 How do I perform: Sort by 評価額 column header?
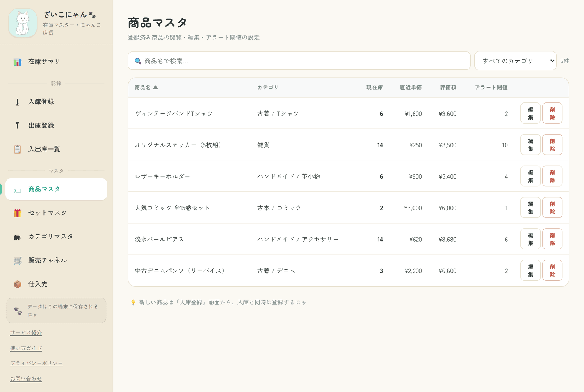point(448,87)
